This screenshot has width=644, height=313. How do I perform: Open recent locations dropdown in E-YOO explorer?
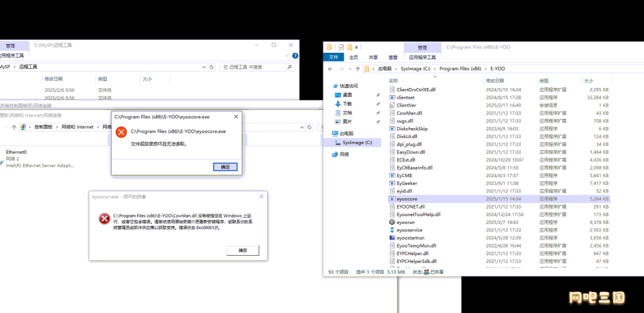pos(350,69)
